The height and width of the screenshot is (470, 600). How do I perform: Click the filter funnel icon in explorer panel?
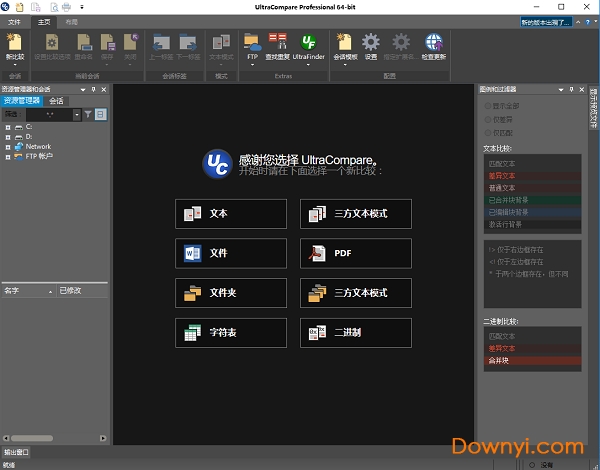pos(88,114)
